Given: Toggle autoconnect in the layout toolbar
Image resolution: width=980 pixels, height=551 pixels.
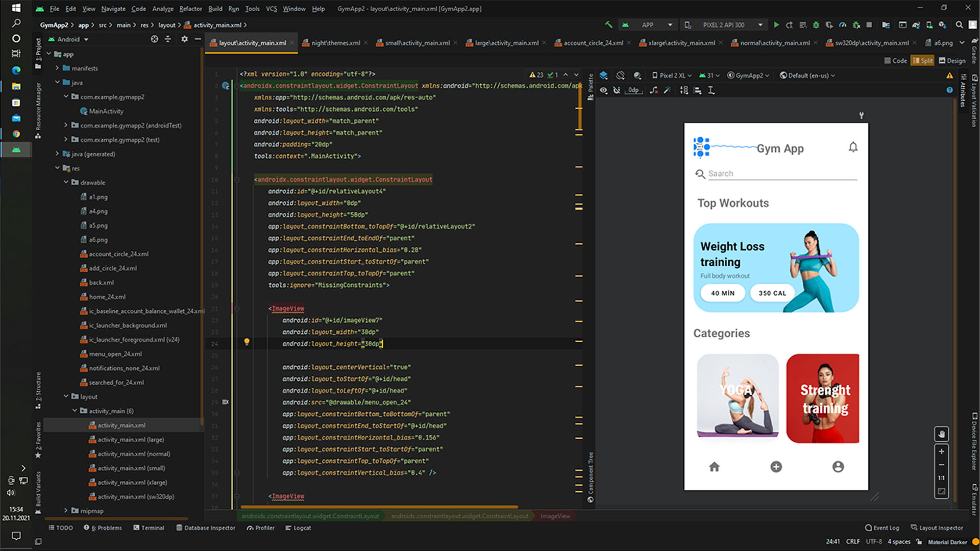Looking at the screenshot, I should [617, 90].
